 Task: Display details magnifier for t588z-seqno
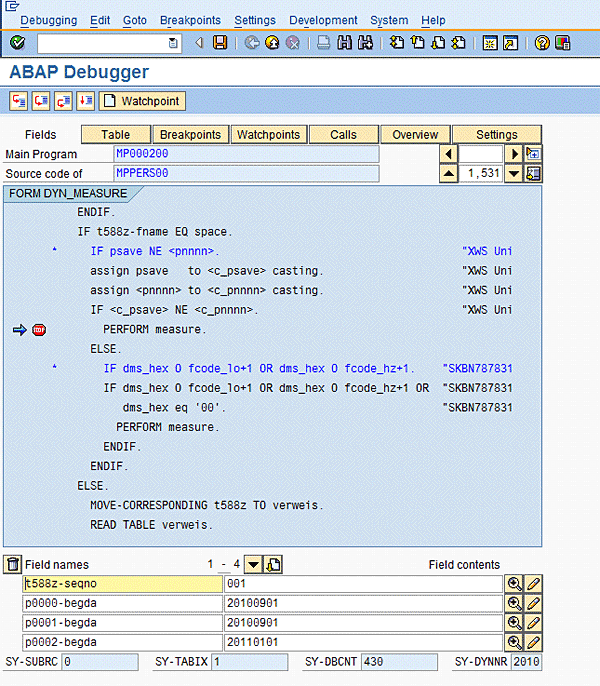tap(514, 584)
